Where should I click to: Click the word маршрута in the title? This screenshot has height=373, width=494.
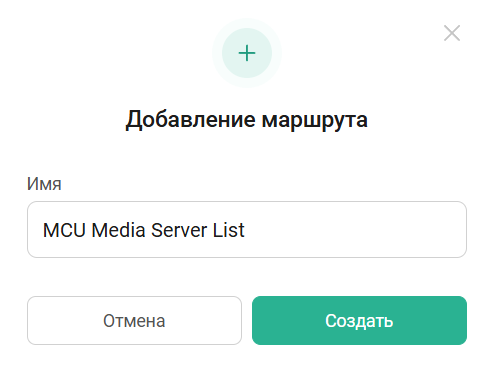[315, 121]
